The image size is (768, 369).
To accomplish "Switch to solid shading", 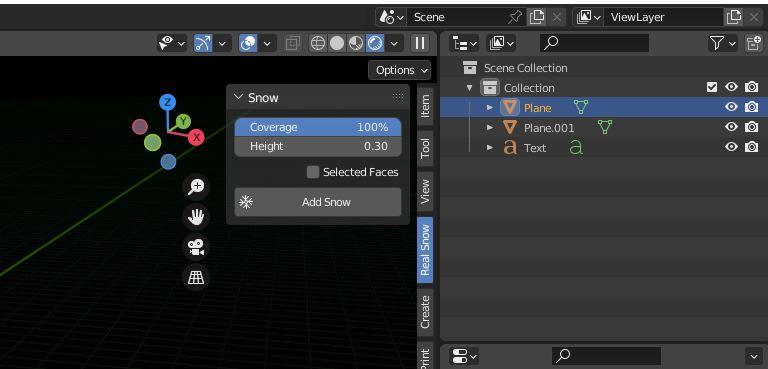I will [x=337, y=44].
